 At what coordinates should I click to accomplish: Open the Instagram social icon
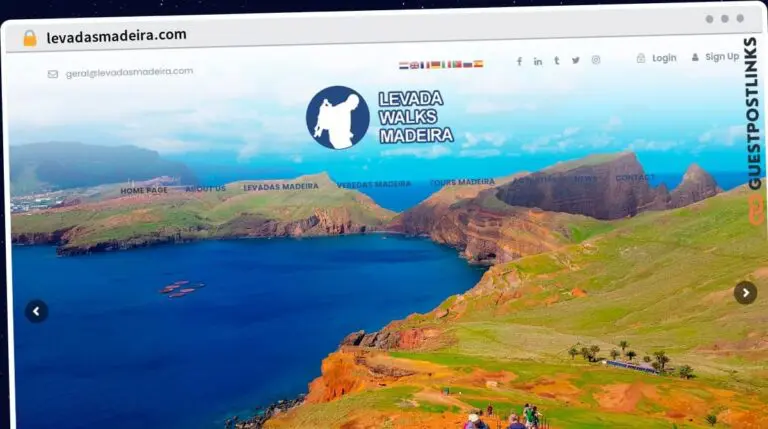click(596, 60)
